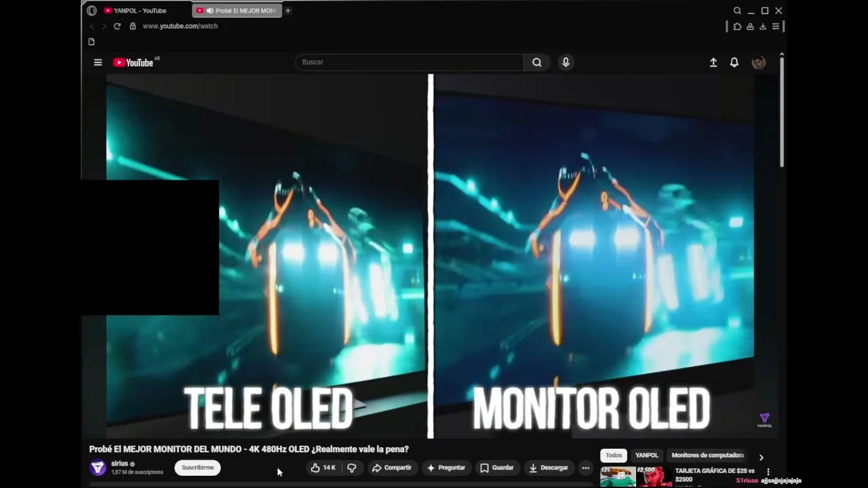Open the browser profile icon
The image size is (868, 488).
tap(750, 26)
